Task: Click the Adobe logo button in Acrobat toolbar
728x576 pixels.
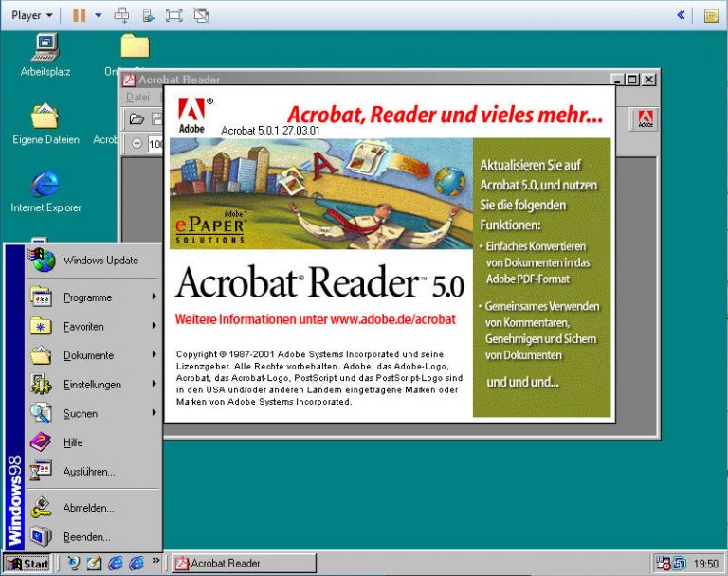Action: 646,118
